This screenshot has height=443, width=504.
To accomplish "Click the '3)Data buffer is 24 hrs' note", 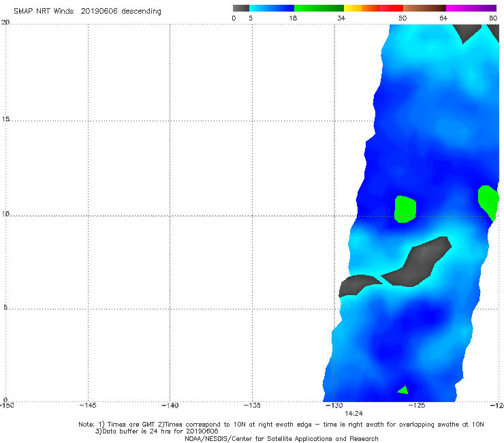I will pyautogui.click(x=157, y=431).
